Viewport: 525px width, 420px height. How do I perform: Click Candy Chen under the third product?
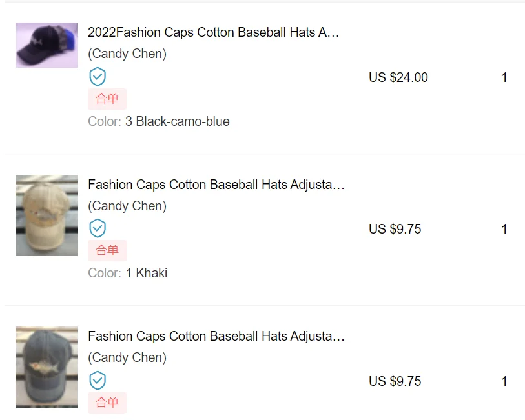pyautogui.click(x=127, y=357)
